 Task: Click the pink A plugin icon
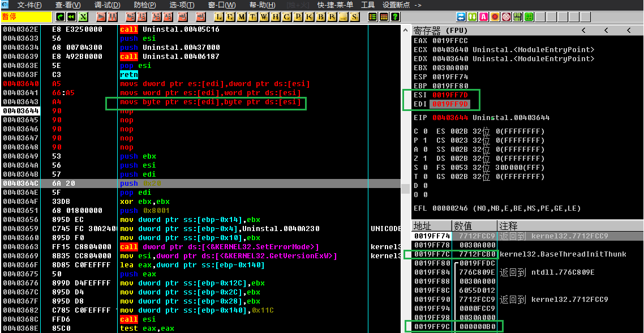click(x=483, y=17)
